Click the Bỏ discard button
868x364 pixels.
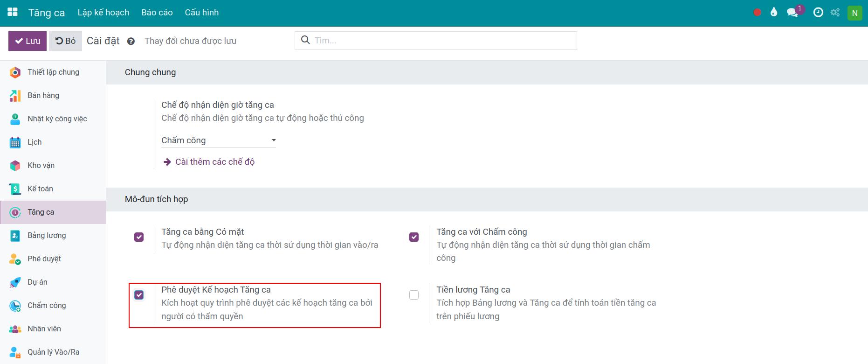65,41
